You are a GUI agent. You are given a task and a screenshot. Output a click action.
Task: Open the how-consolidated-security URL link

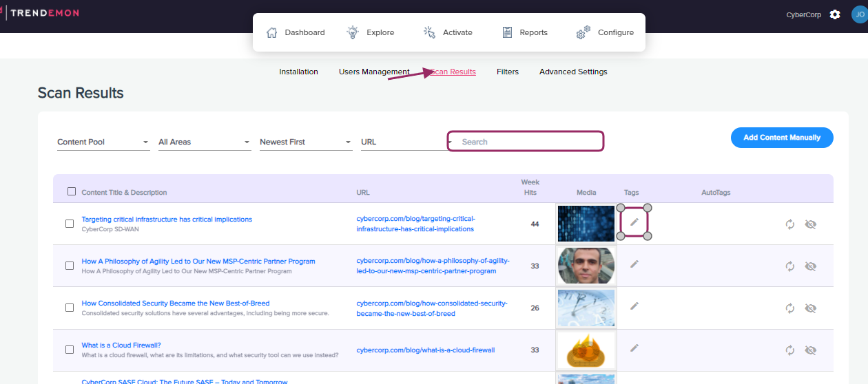tap(432, 308)
